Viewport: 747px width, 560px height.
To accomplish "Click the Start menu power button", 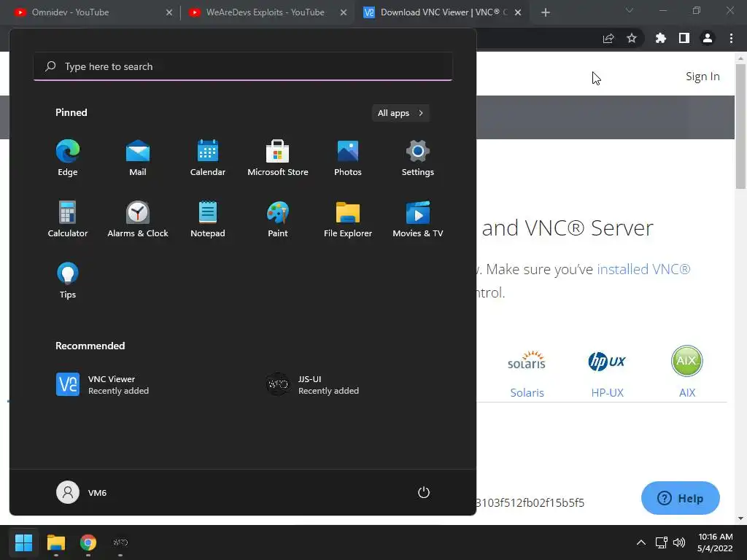I will [x=424, y=492].
